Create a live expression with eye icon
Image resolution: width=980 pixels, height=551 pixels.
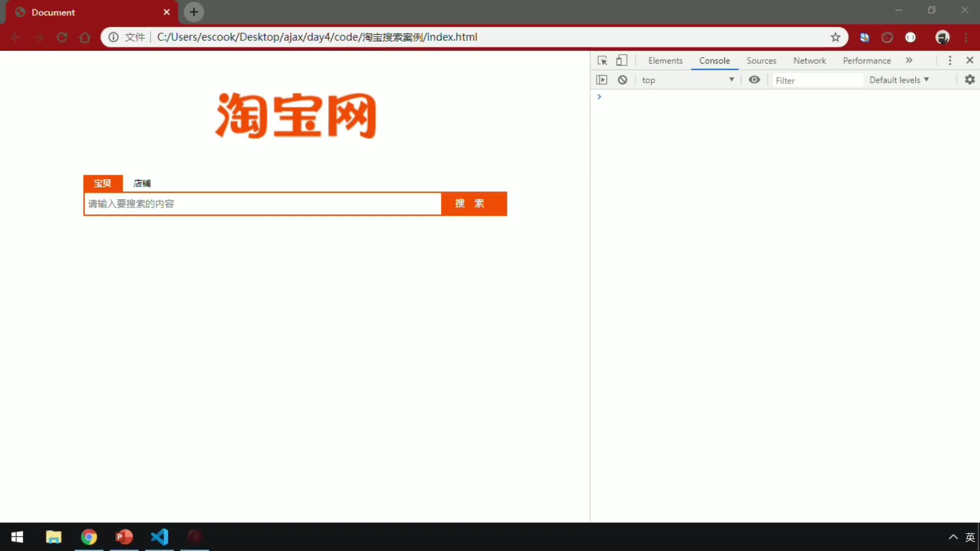pyautogui.click(x=754, y=80)
